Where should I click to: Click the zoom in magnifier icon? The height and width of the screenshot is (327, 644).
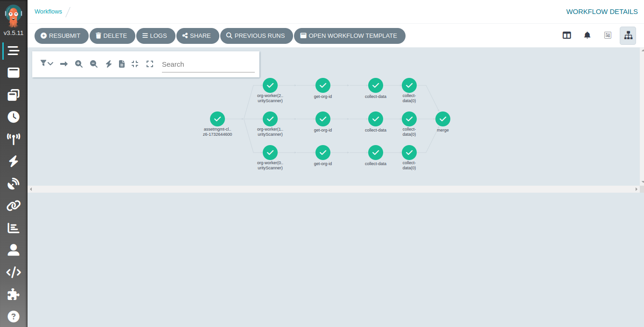79,64
